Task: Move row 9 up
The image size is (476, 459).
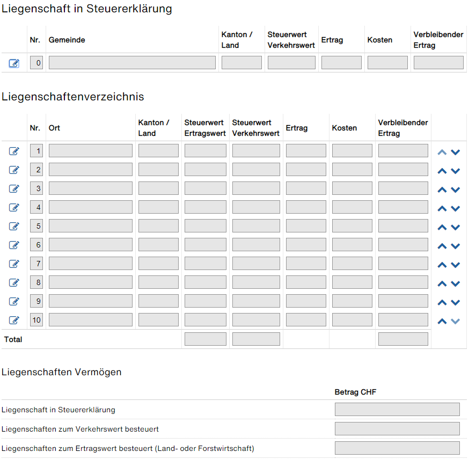Action: coord(442,303)
